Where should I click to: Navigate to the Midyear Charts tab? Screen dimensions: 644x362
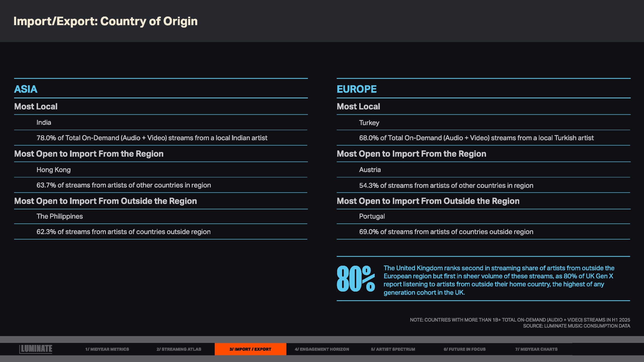click(x=536, y=349)
